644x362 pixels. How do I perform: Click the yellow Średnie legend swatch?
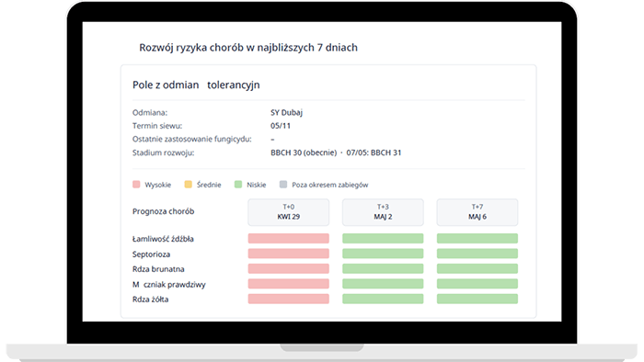coord(188,185)
